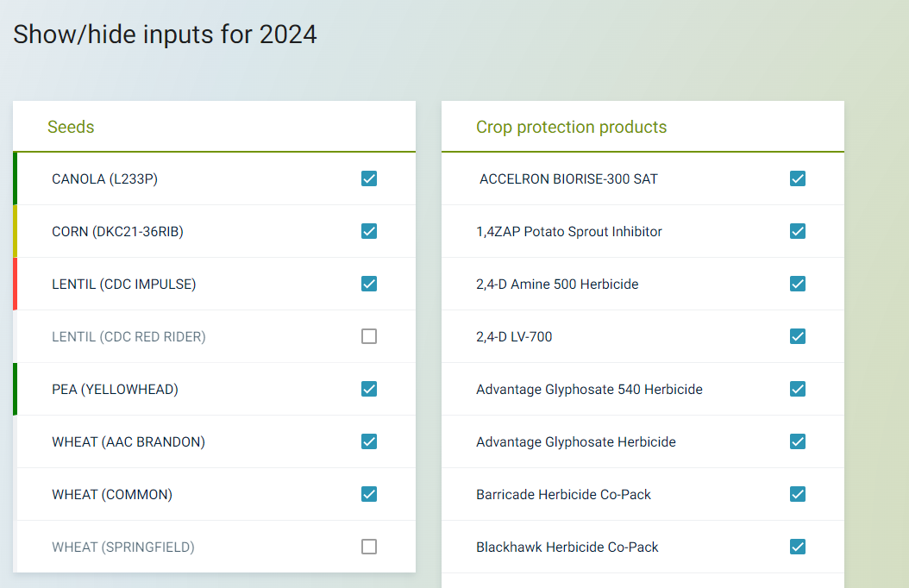Hide LENTIL (CDC IMPULSE) via its checkbox
Viewport: 909px width, 588px height.
369,284
